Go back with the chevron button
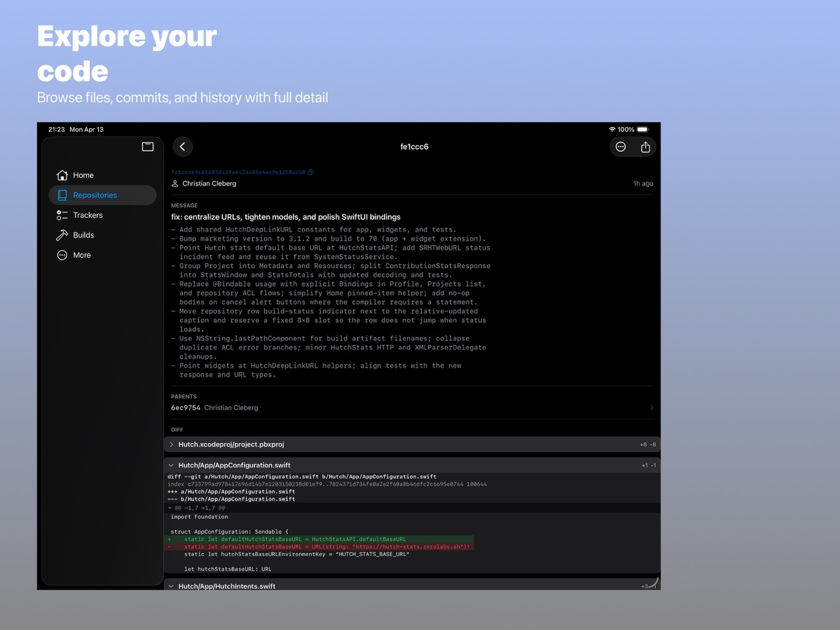 tap(182, 147)
